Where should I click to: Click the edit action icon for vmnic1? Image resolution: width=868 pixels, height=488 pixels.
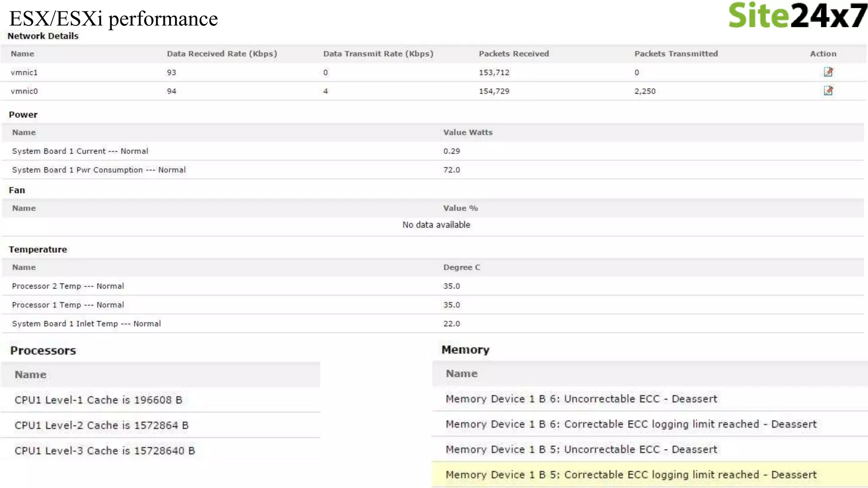(828, 72)
